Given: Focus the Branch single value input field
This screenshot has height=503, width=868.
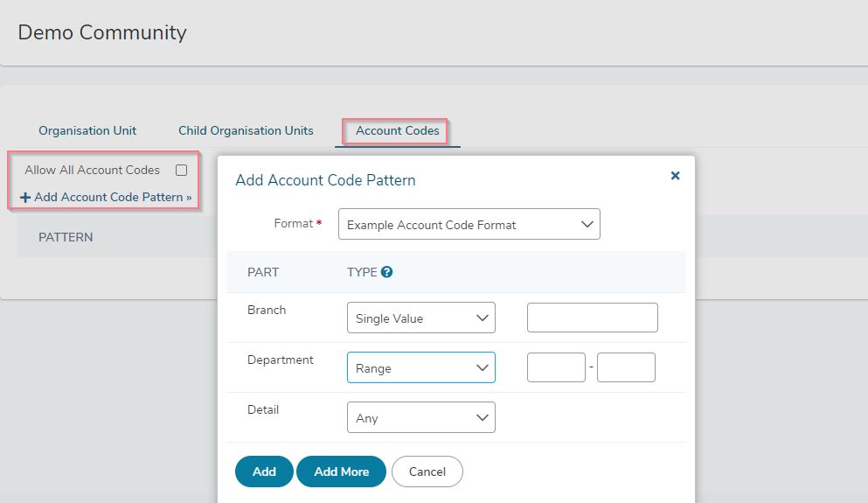Looking at the screenshot, I should [593, 318].
